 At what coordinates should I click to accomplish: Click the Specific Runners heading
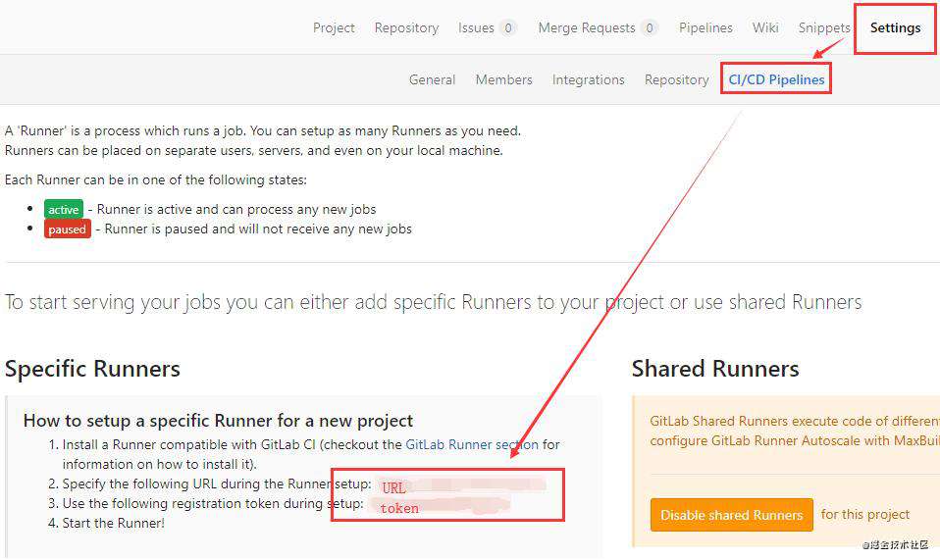pyautogui.click(x=92, y=369)
